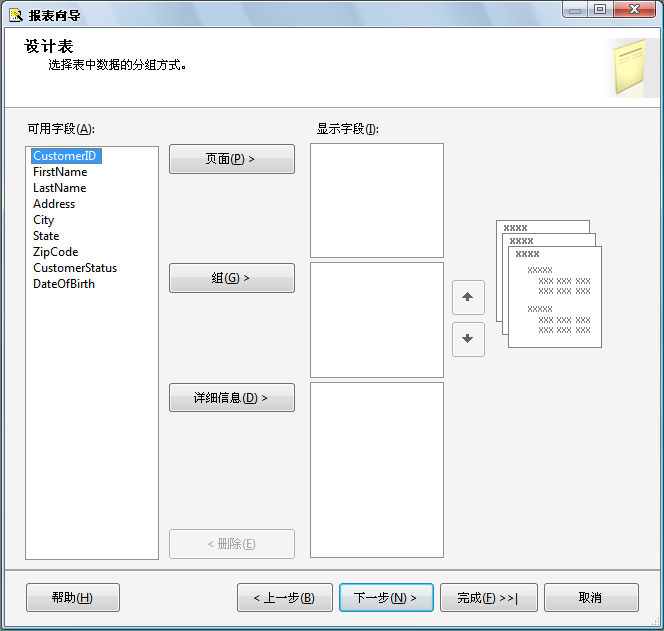Click the empty details fields list box
Screen dimensions: 664x631
click(x=377, y=470)
